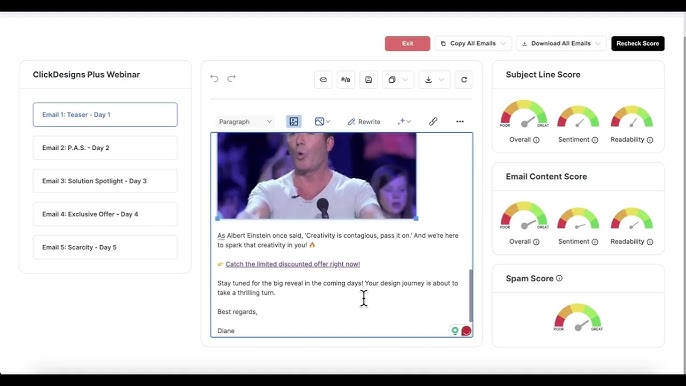This screenshot has width=686, height=386.
Task: Click the editor vertical scrollbar
Action: click(471, 295)
